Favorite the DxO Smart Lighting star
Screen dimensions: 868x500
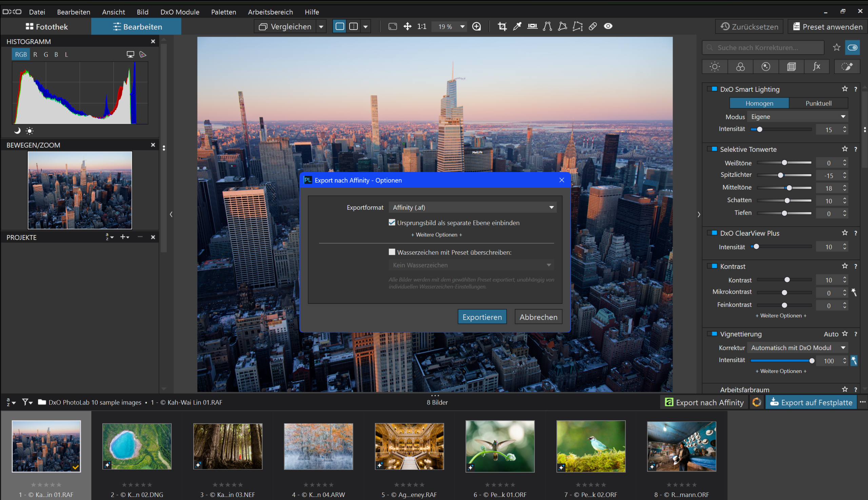tap(845, 89)
